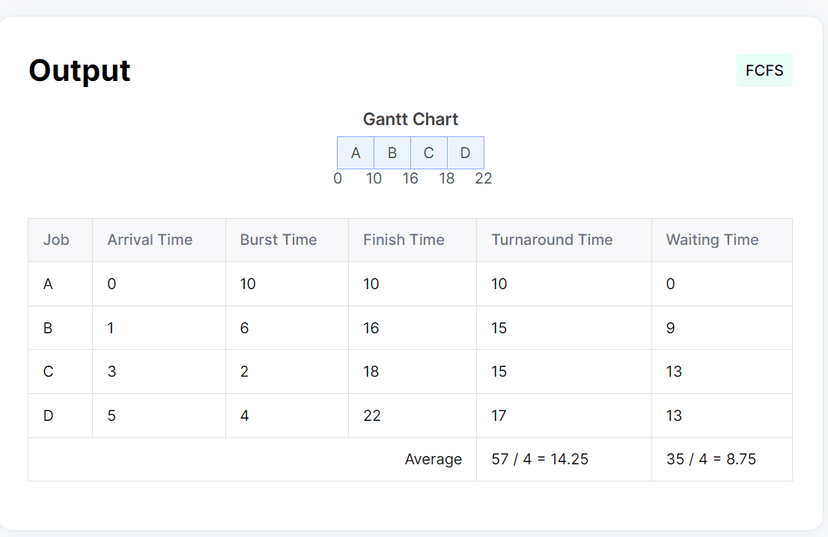
Task: Click Job B's waiting time of 9
Action: (x=670, y=327)
